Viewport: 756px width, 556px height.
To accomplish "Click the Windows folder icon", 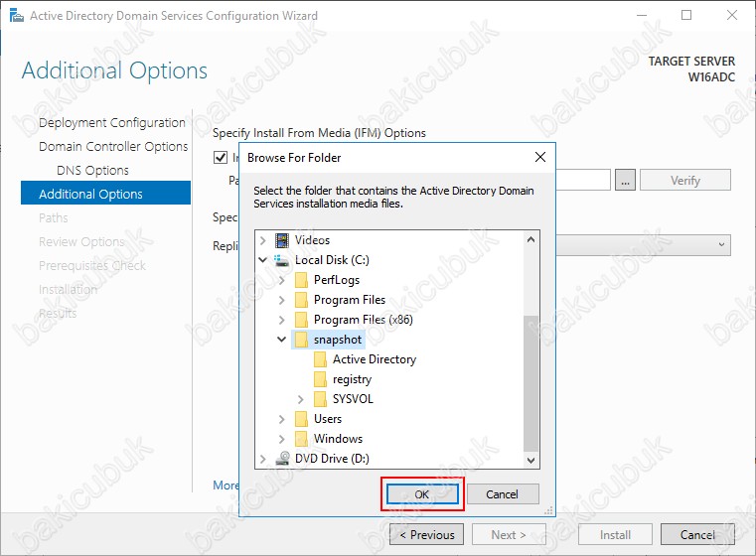I will 301,439.
